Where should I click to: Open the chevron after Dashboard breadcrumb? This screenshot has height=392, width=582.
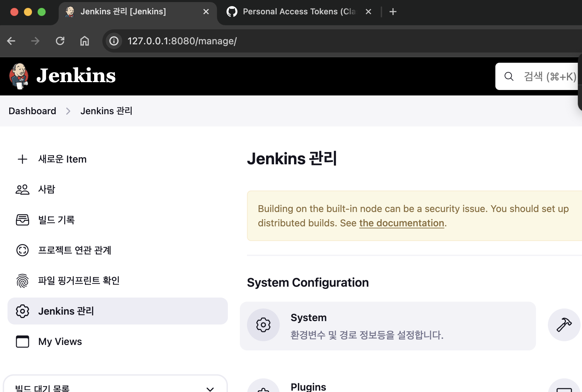[68, 111]
